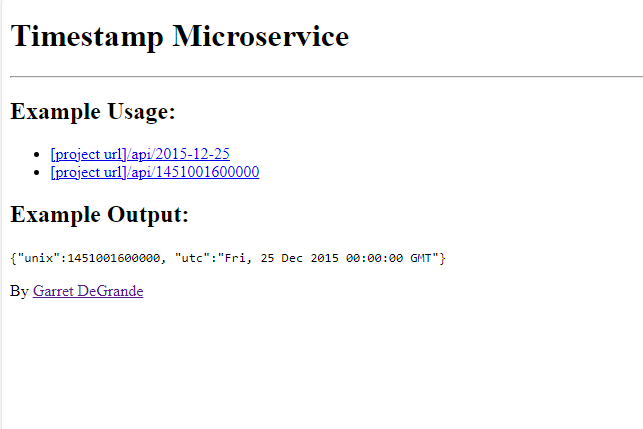The width and height of the screenshot is (643, 429).
Task: Click the word "By" before author name
Action: tap(19, 291)
